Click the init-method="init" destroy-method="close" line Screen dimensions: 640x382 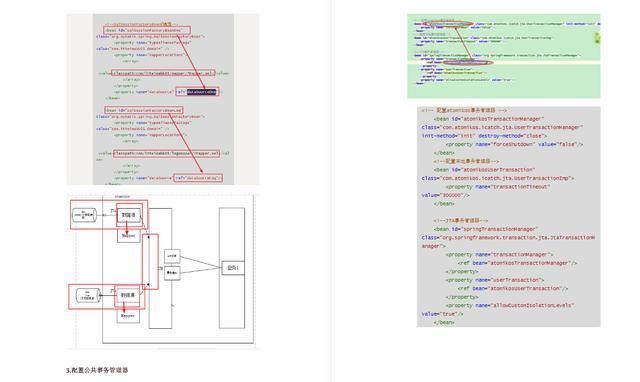coord(484,136)
